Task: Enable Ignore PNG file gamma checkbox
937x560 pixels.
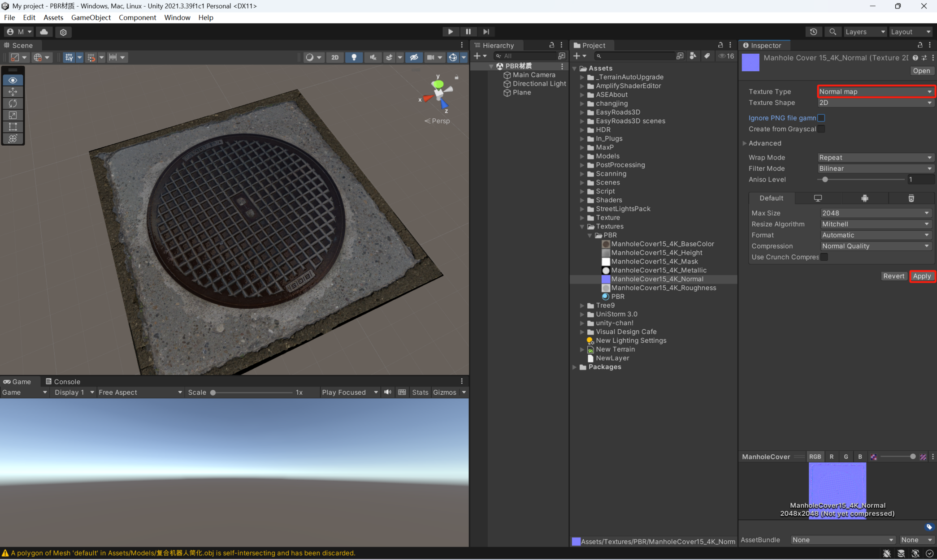Action: coord(821,118)
